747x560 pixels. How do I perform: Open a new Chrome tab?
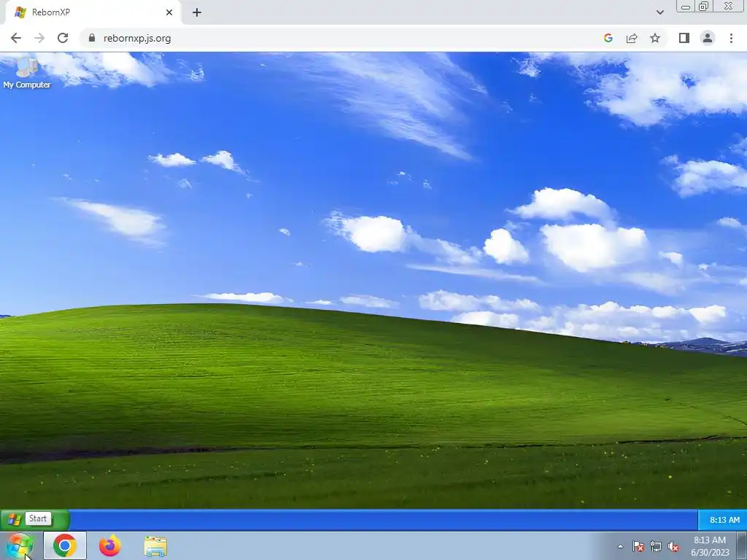pyautogui.click(x=197, y=12)
